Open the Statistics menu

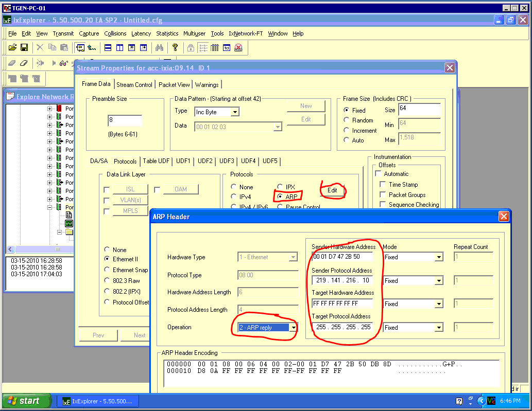[x=167, y=33]
